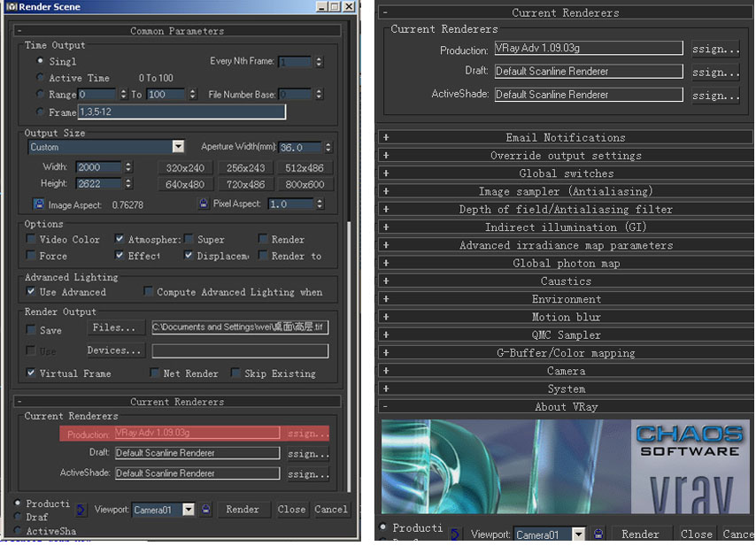756x546 pixels.
Task: Open the Custom output size dropdown
Action: (x=178, y=147)
